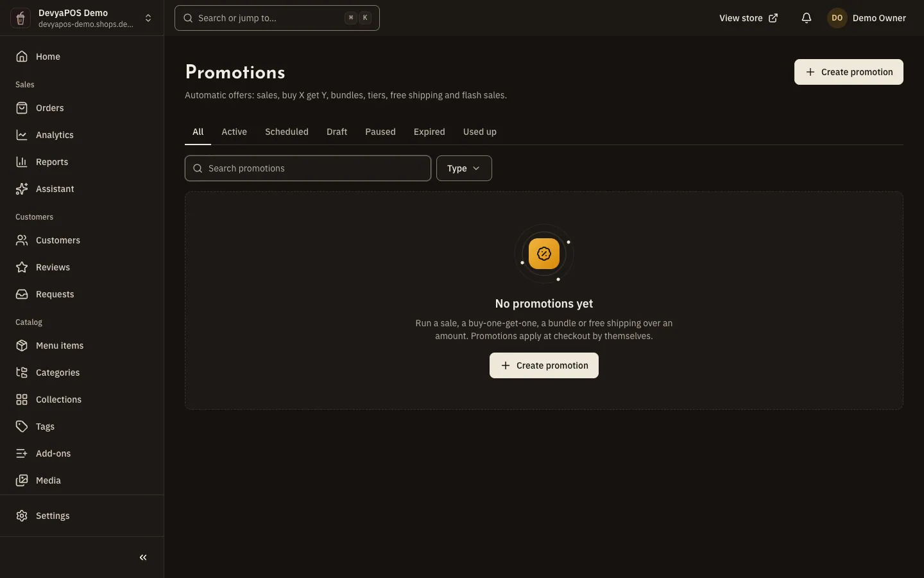Open the Menu items box icon
This screenshot has width=924, height=578.
click(22, 346)
